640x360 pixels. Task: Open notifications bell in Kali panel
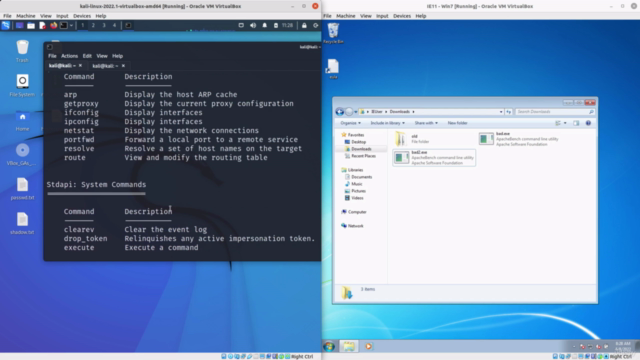(264, 25)
